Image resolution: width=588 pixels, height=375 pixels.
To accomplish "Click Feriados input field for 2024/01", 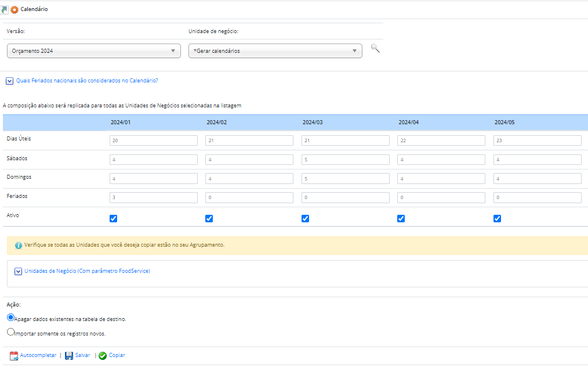I will (154, 198).
